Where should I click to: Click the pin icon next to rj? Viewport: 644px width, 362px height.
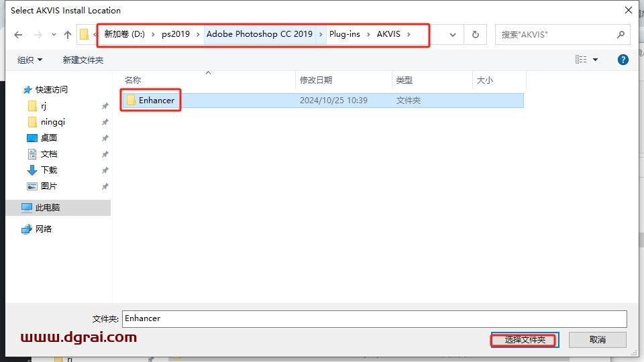click(x=105, y=107)
